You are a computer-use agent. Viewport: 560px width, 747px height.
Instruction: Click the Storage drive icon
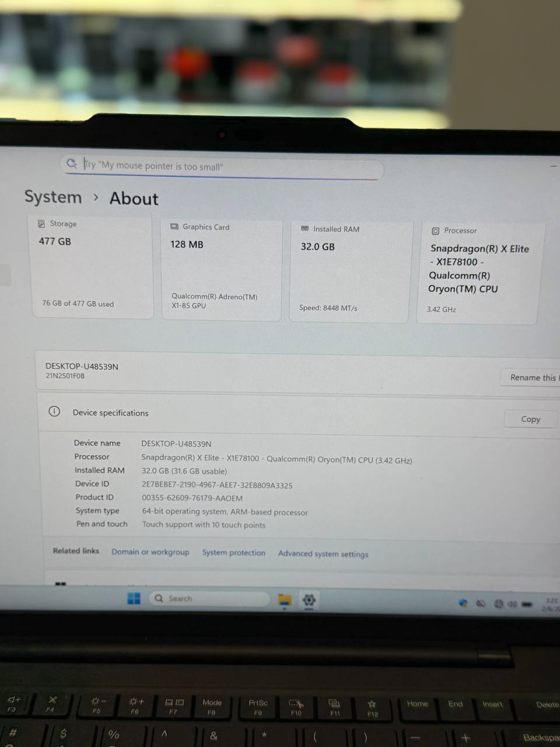(x=41, y=224)
